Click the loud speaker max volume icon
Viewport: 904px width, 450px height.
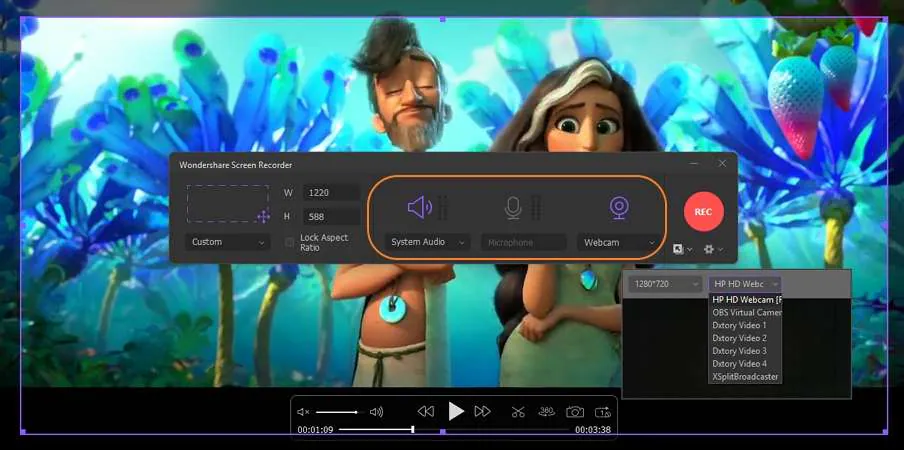[376, 412]
